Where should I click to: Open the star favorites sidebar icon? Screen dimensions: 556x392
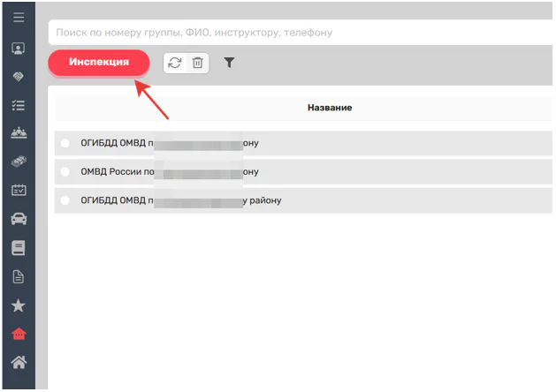[18, 305]
